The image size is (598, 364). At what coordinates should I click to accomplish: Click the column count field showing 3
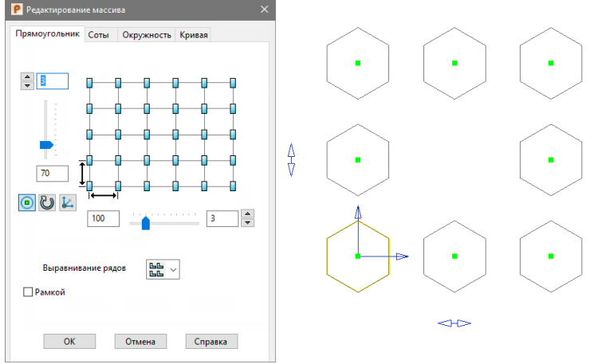point(222,218)
